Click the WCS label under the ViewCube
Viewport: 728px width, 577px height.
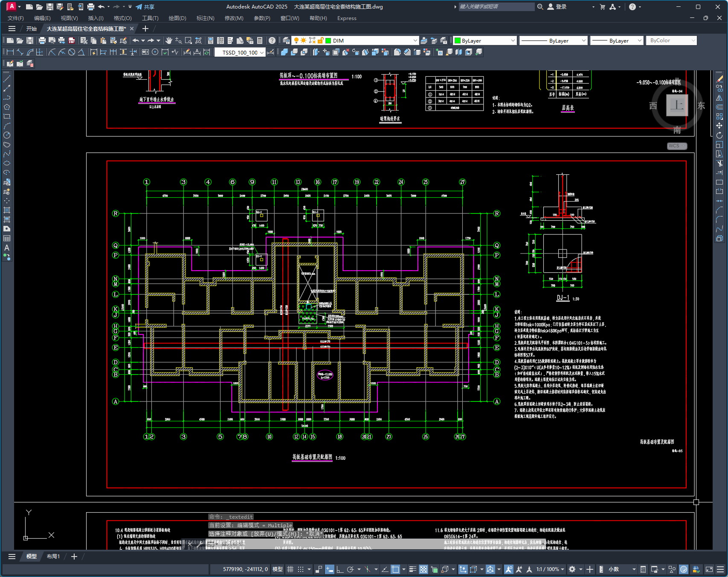[677, 146]
